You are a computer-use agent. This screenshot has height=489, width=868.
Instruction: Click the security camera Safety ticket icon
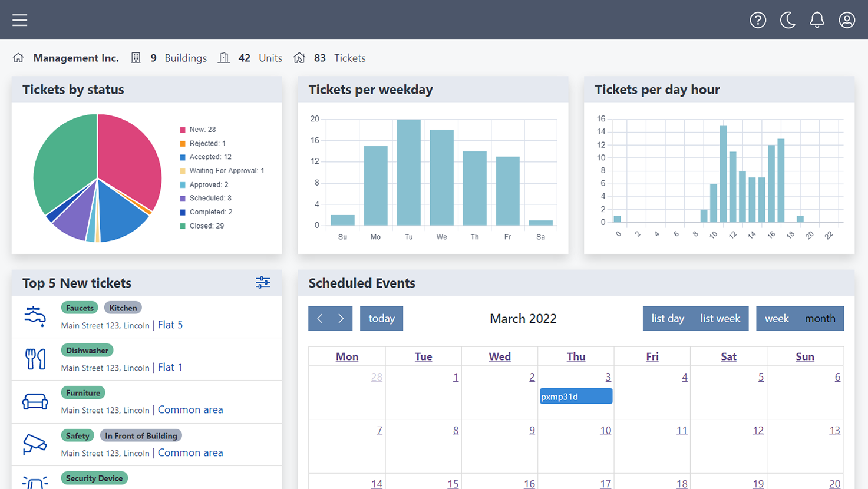click(35, 444)
